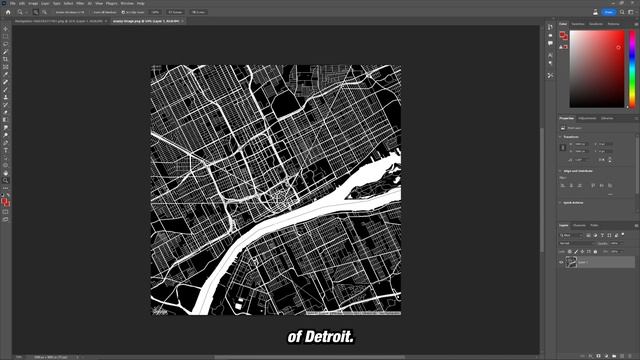Create a new group in Layers footer
Screen dimensions: 640x360
[x=614, y=356]
